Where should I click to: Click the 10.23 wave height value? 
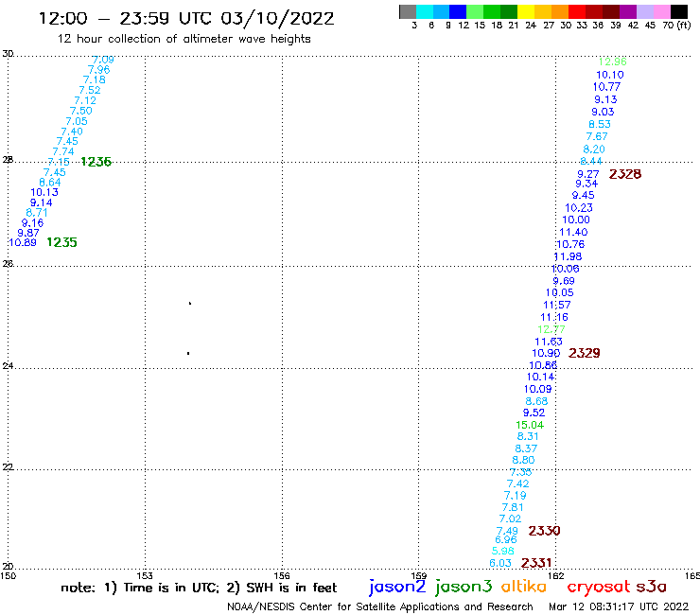[579, 208]
